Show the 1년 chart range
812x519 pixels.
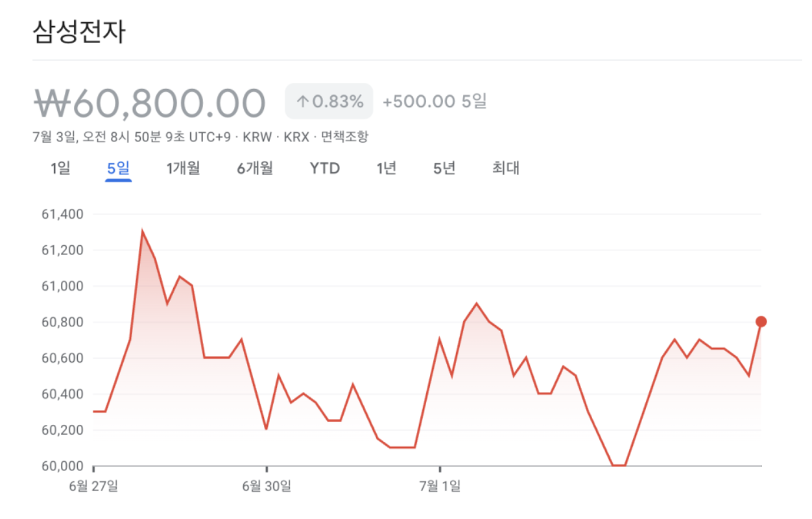pos(387,169)
